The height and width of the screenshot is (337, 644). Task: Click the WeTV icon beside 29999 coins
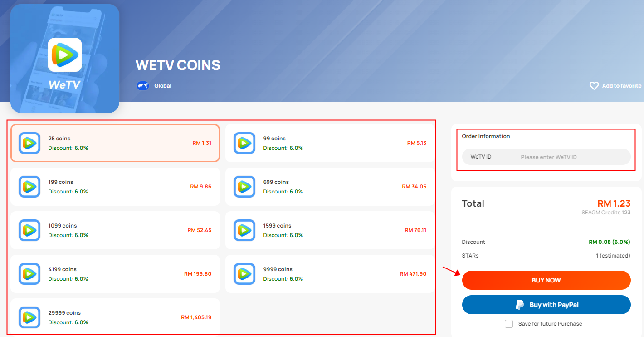29,317
